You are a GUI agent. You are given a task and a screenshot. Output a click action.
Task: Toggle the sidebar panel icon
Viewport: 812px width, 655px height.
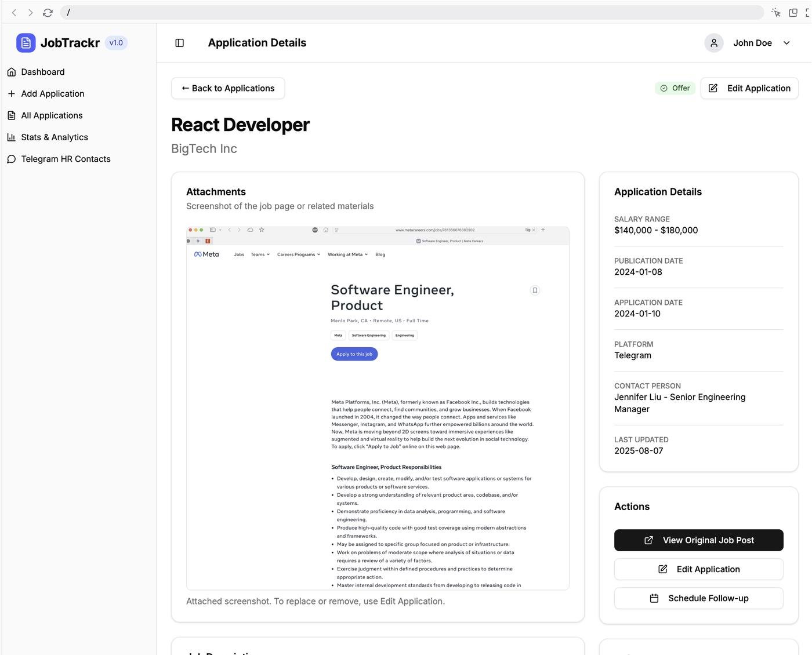coord(180,43)
